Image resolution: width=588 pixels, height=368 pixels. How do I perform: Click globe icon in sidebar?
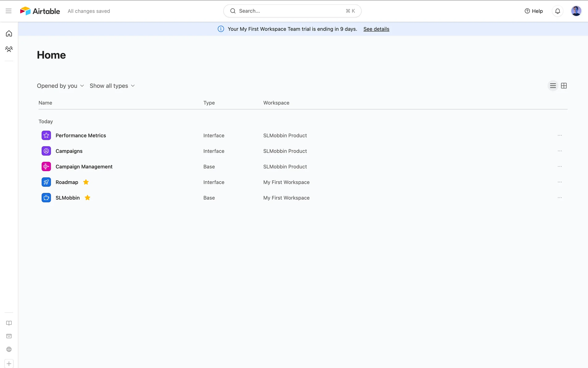click(x=9, y=349)
